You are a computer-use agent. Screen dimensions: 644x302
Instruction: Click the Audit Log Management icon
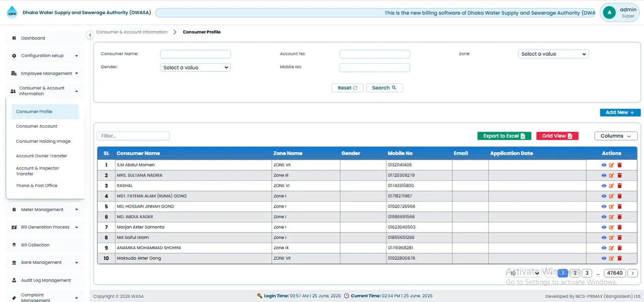click(14, 280)
